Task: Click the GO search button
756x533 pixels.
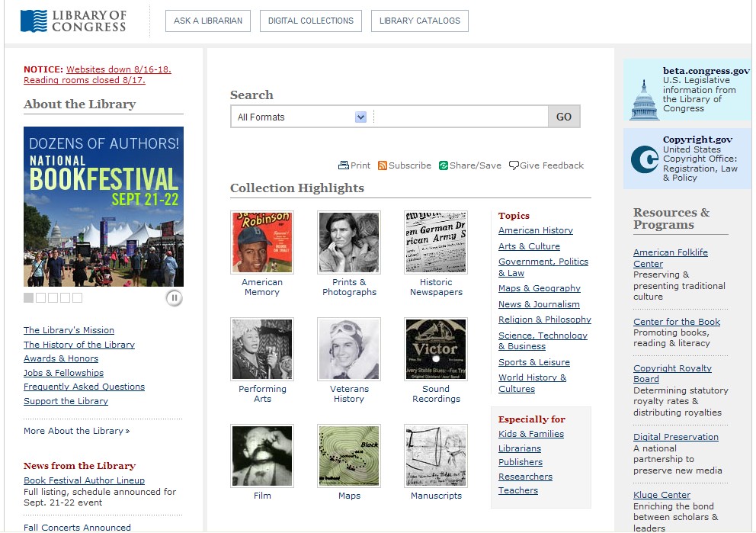Action: tap(564, 117)
